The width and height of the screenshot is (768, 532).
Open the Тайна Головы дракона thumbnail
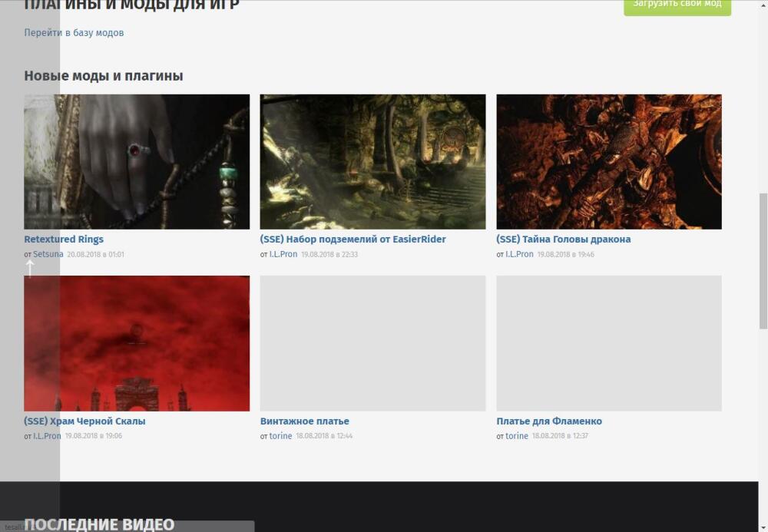[x=609, y=161]
